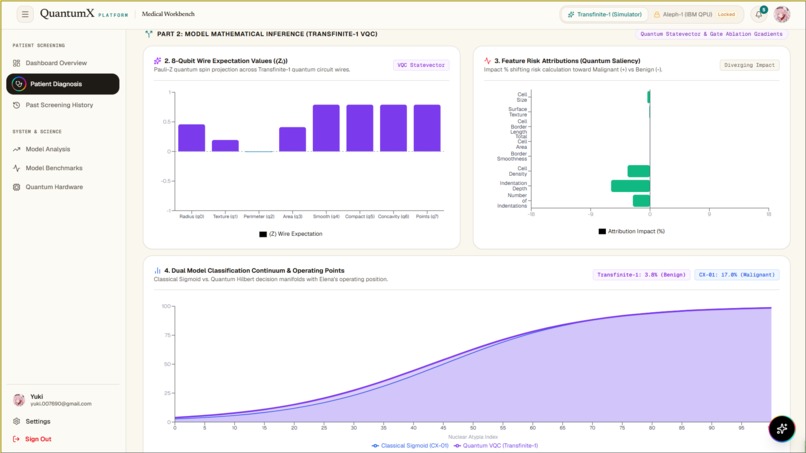Click the Cell Density attribution bar
This screenshot has height=453, width=806.
point(638,171)
